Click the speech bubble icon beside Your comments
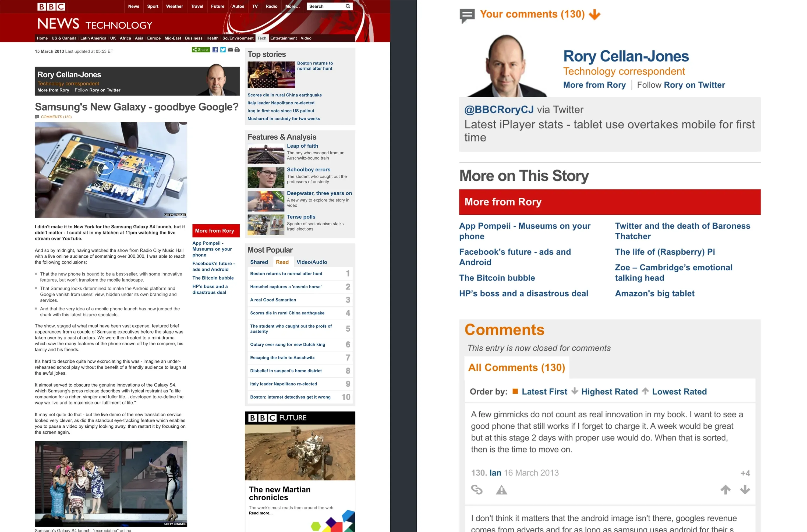Image resolution: width=807 pixels, height=532 pixels. click(467, 15)
